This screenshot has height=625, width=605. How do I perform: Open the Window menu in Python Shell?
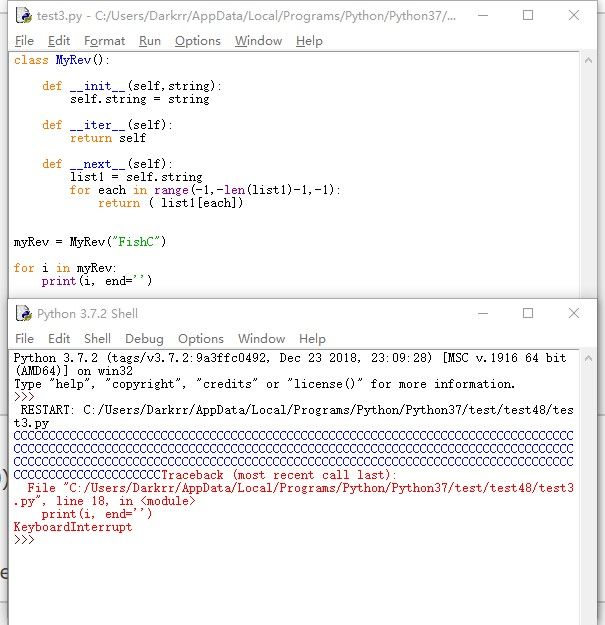261,338
